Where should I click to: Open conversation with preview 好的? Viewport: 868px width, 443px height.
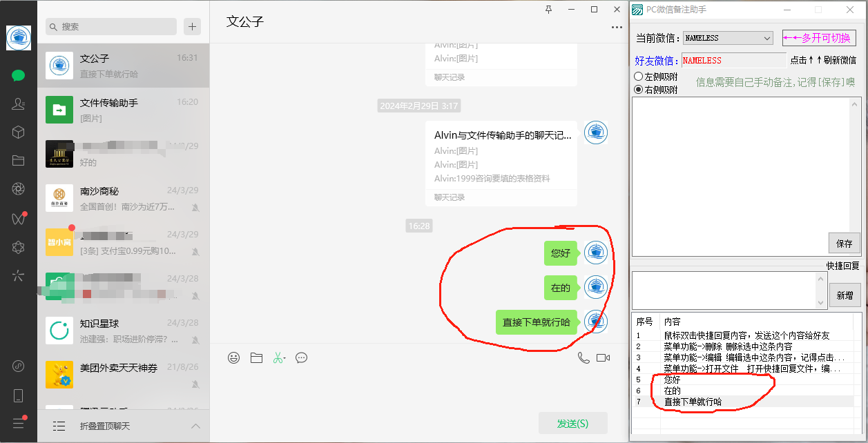pos(124,154)
